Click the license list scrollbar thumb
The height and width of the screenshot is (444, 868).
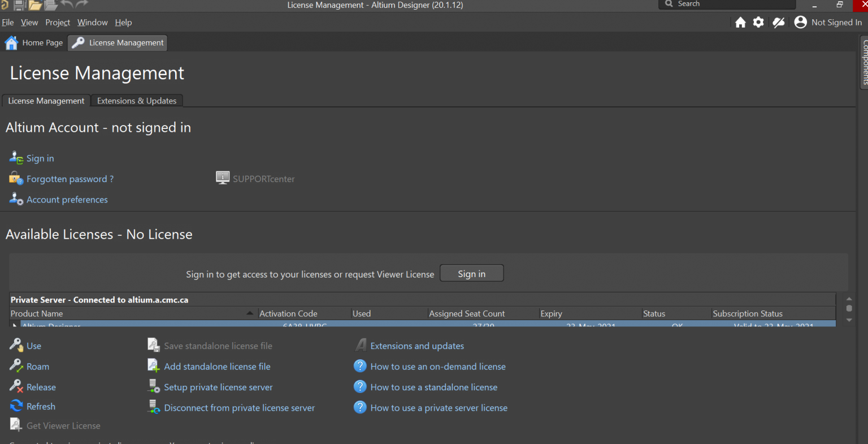(x=849, y=308)
